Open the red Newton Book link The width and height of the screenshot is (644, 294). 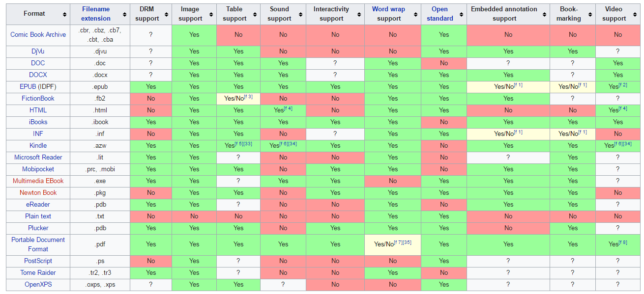pos(38,193)
